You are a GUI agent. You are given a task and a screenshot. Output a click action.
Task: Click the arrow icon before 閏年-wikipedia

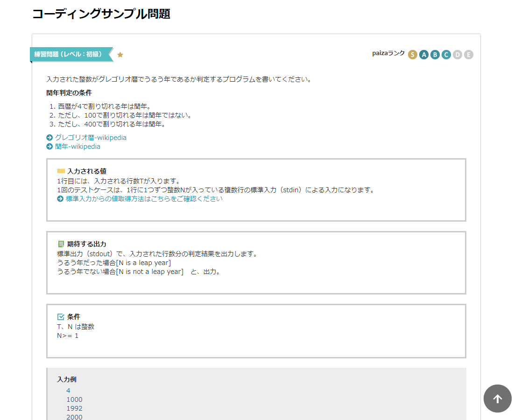[49, 147]
